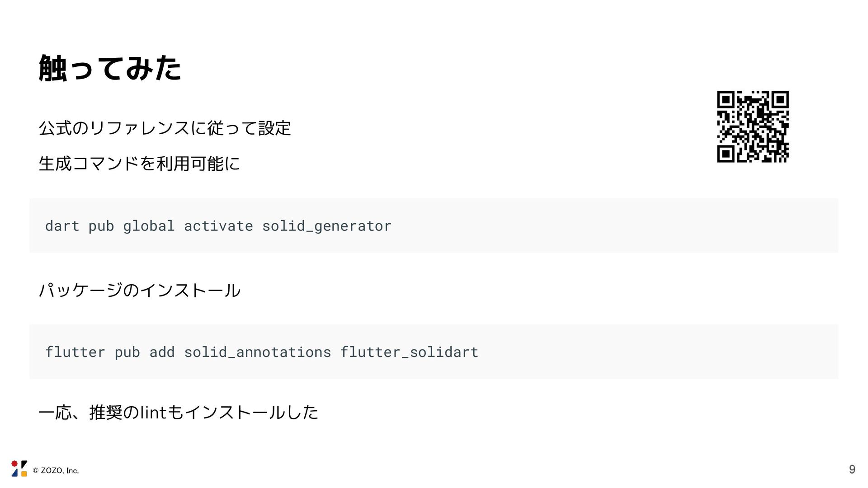Click the dart pub global activate code block
Image resolution: width=868 pixels, height=488 pixels.
(x=433, y=225)
